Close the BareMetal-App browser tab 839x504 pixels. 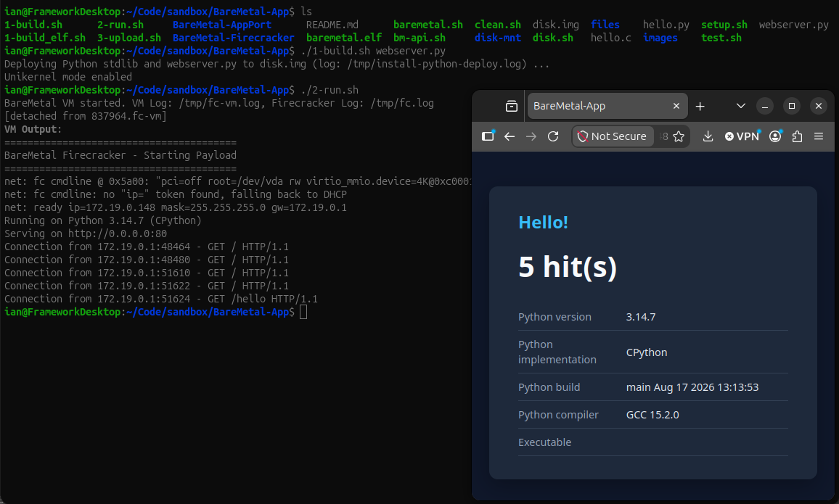pyautogui.click(x=676, y=106)
